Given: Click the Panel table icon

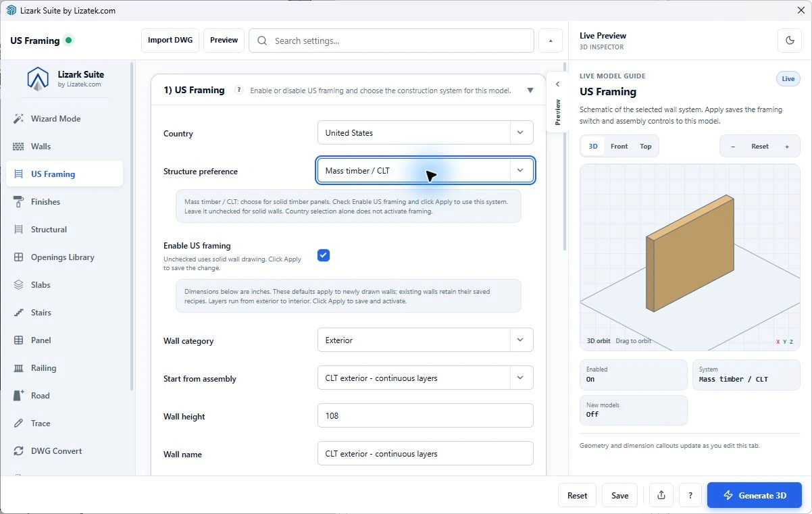Looking at the screenshot, I should click(x=18, y=340).
